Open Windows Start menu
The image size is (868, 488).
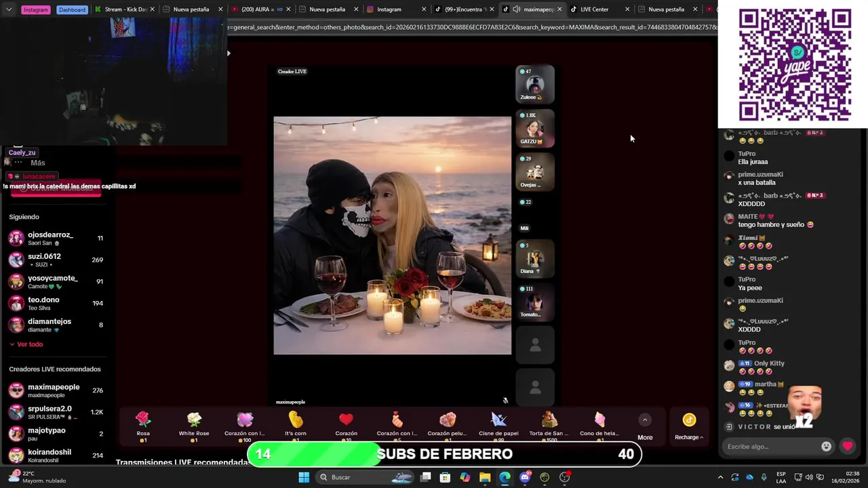pyautogui.click(x=304, y=477)
